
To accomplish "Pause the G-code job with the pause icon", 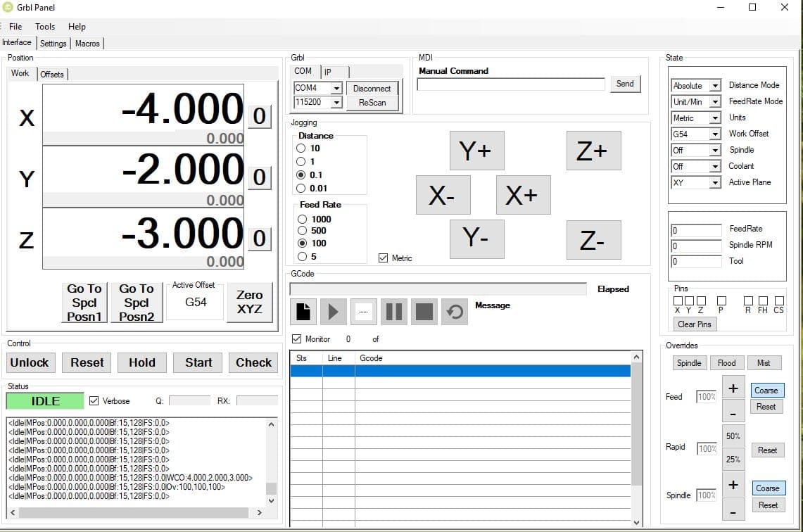I will tap(394, 311).
